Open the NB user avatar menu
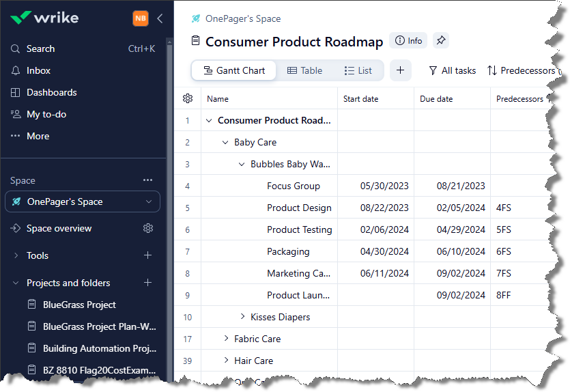The width and height of the screenshot is (570, 392). point(141,18)
